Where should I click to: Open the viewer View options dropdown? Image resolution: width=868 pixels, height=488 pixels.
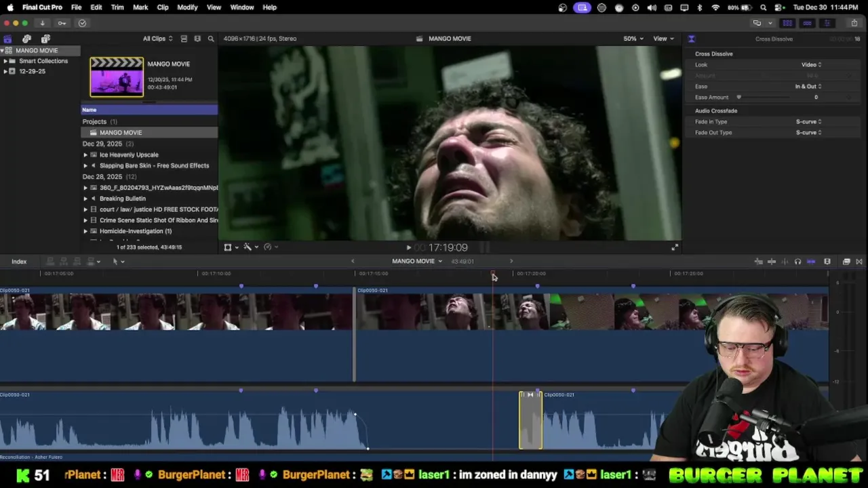click(663, 39)
